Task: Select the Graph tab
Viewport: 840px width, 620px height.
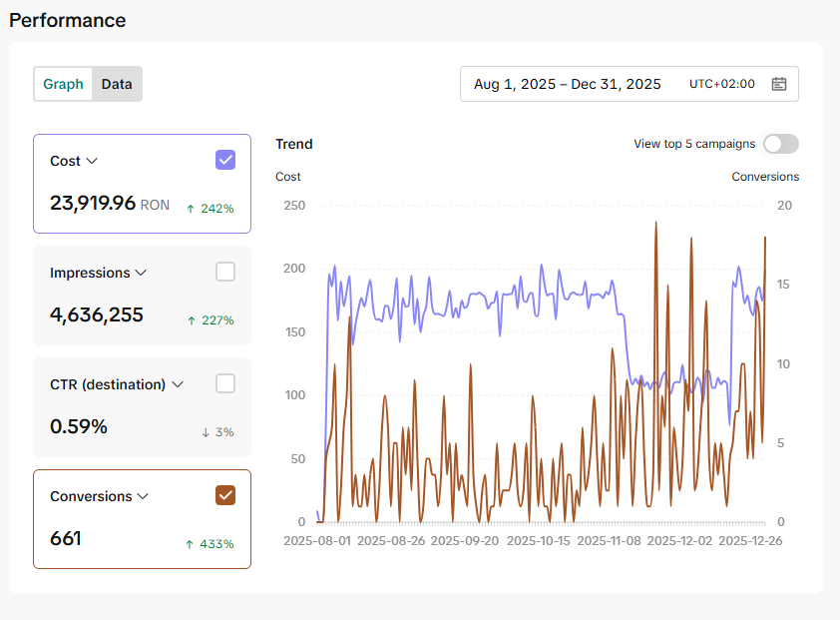Action: pyautogui.click(x=63, y=84)
